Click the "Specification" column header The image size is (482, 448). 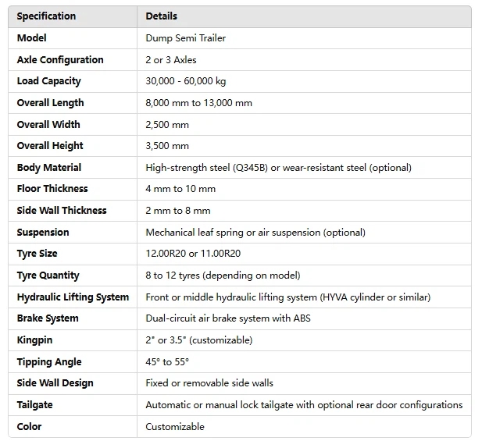(47, 16)
